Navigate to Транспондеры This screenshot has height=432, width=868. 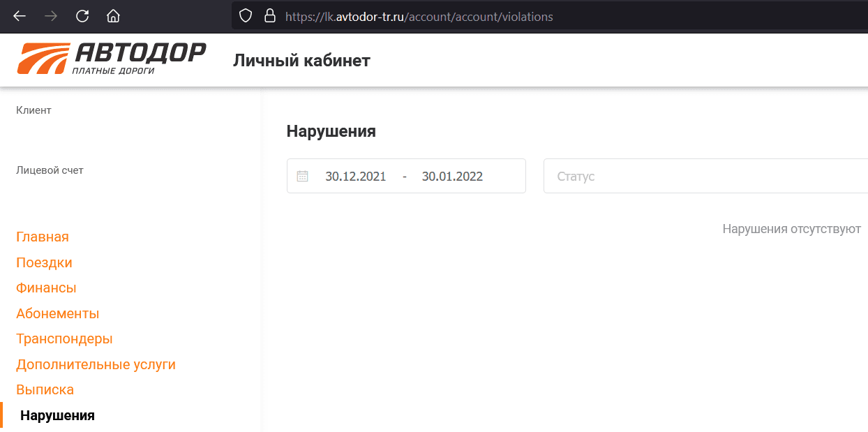coord(64,339)
